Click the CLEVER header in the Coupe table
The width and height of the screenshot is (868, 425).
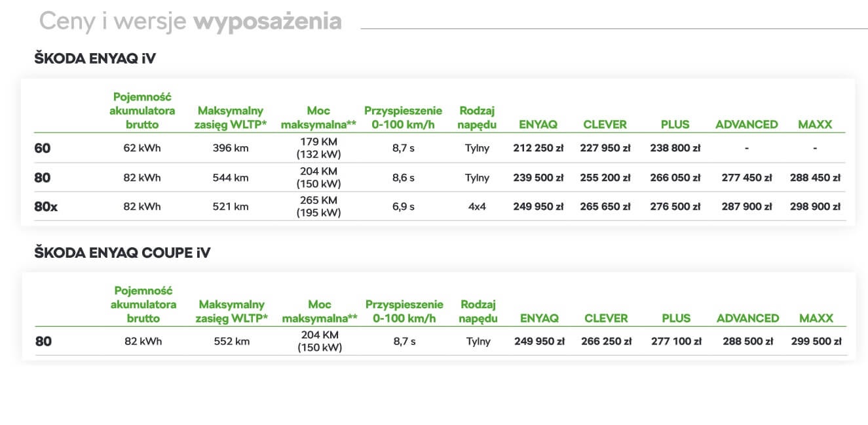(606, 318)
